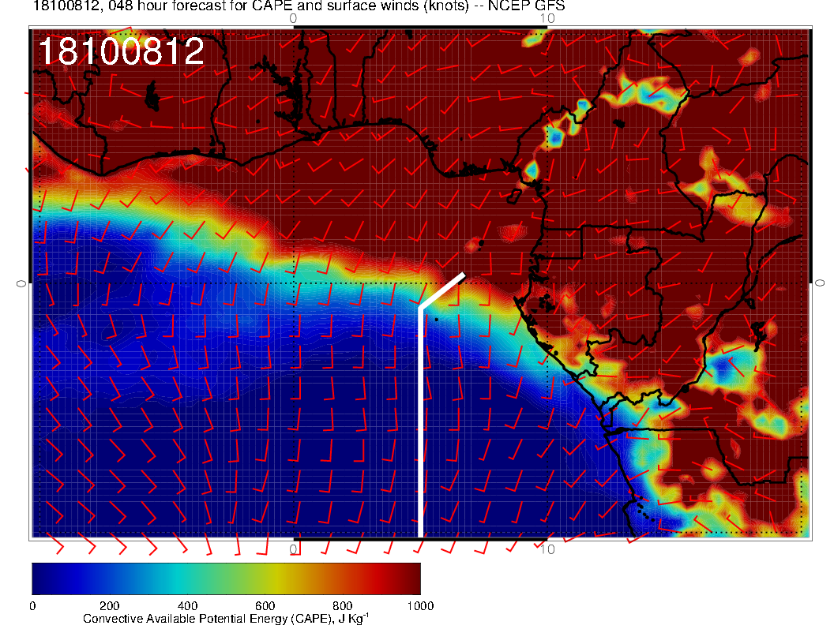
Task: Pick the dark blue end of the CAPE colorbar
Action: [x=41, y=578]
